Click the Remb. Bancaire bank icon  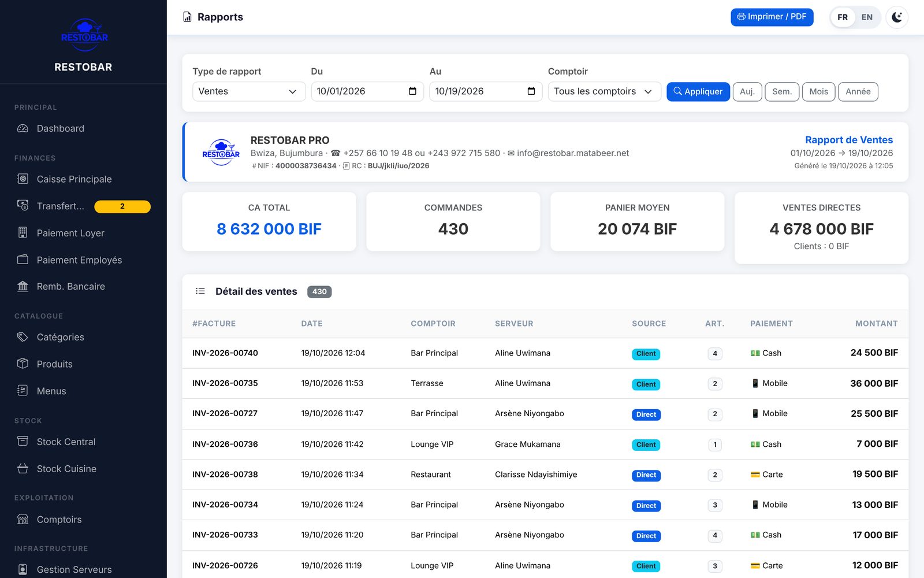23,286
